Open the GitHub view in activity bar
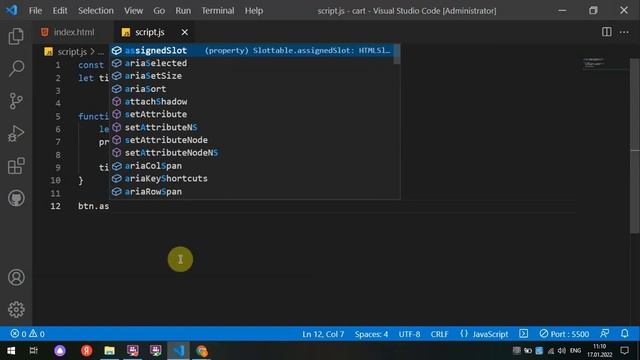 coord(16,198)
